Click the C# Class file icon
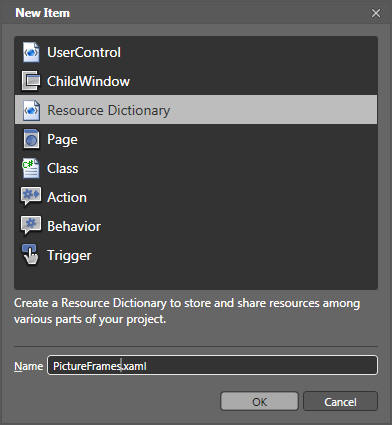 [31, 168]
